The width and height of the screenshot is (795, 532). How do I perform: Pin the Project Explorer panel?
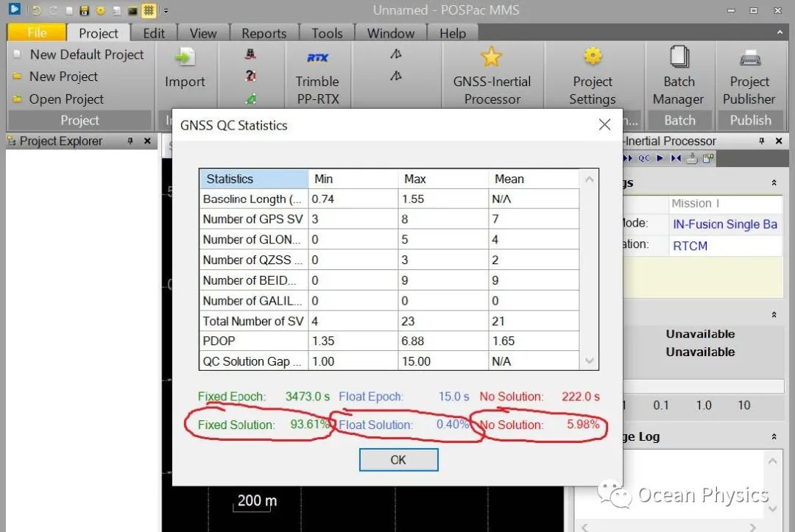pos(130,141)
